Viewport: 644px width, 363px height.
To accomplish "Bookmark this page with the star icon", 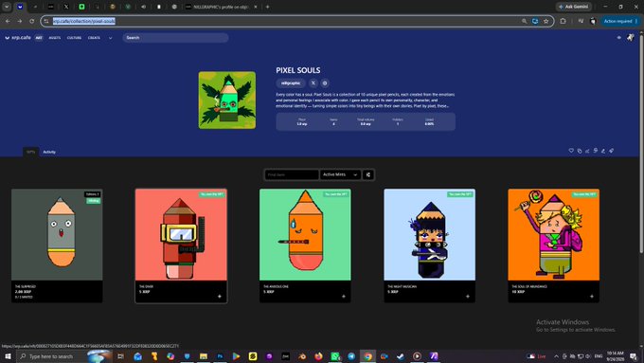I will pyautogui.click(x=546, y=21).
